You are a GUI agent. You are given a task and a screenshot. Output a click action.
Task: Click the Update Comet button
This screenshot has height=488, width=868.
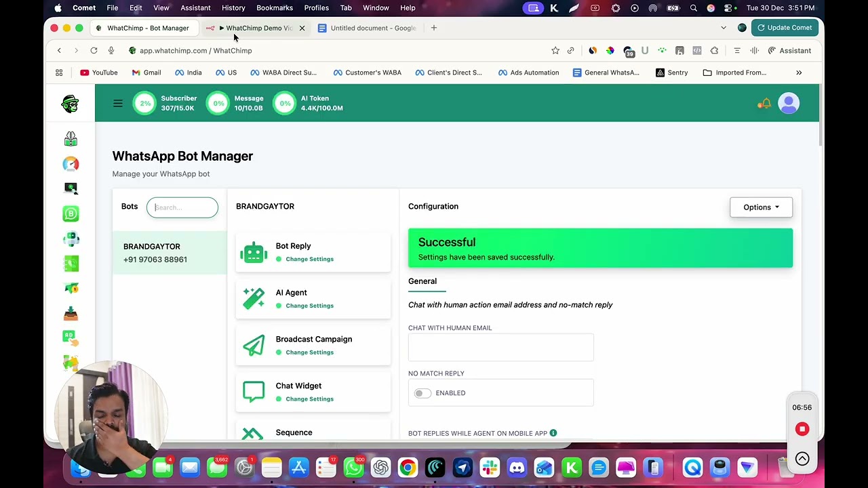[784, 28]
